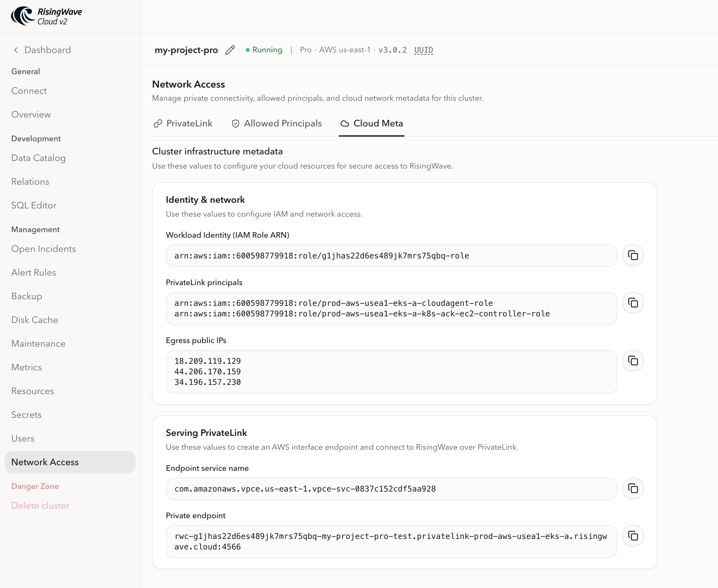Click the vpce-svc endpoint service name field
The width and height of the screenshot is (718, 588).
point(391,489)
